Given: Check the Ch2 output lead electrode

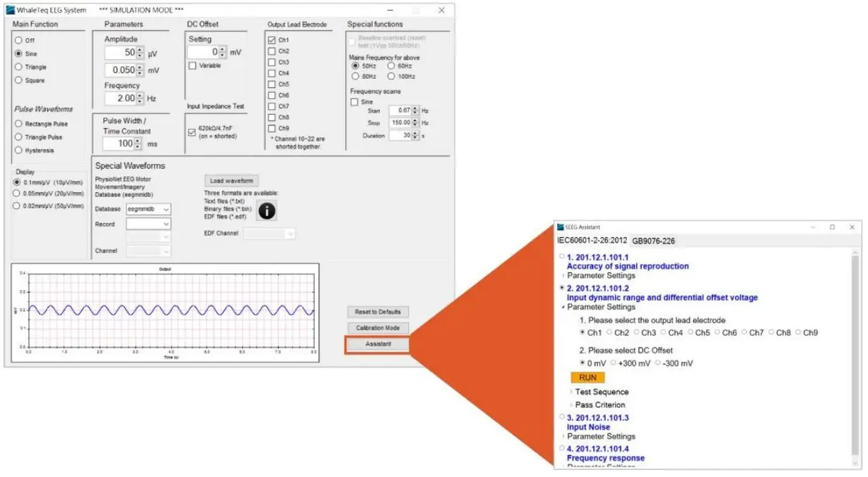Looking at the screenshot, I should pyautogui.click(x=273, y=51).
